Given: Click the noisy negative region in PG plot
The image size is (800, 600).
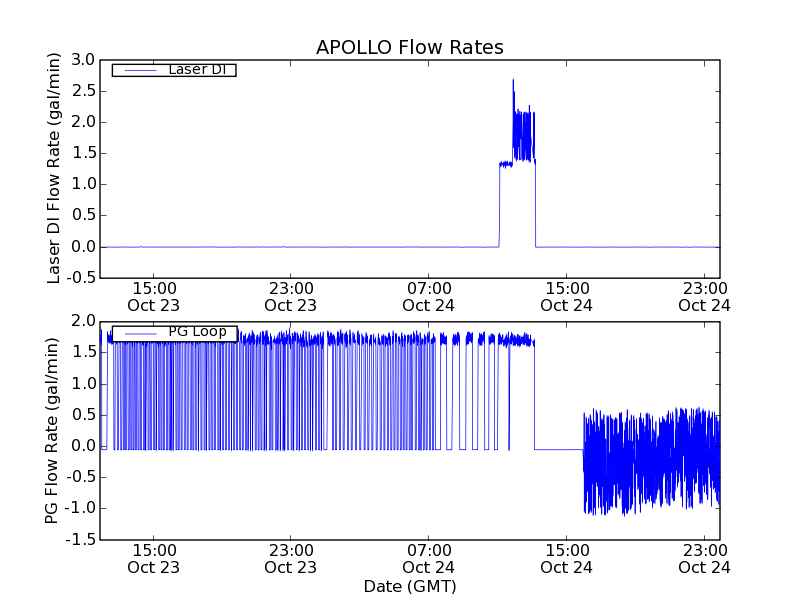Looking at the screenshot, I should (x=652, y=462).
